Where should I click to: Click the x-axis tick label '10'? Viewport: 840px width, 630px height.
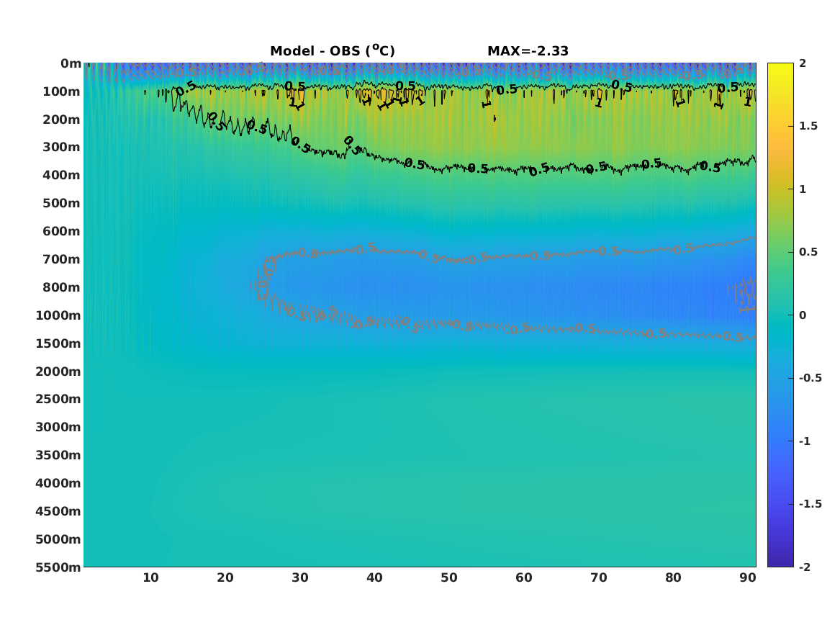tap(150, 577)
